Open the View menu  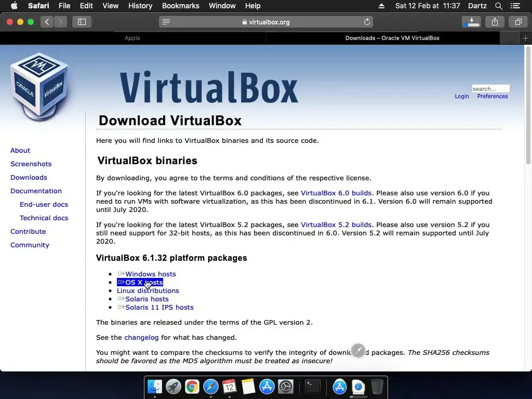111,6
